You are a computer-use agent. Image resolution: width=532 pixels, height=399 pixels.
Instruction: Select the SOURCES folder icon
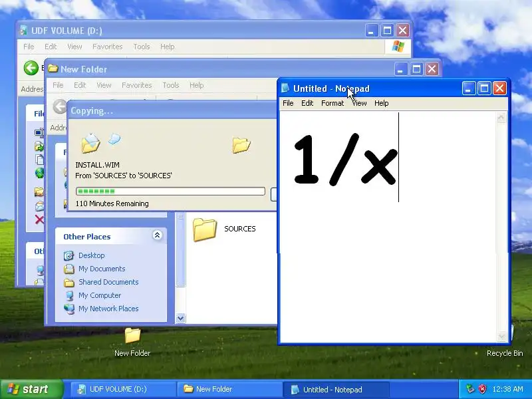coord(205,229)
